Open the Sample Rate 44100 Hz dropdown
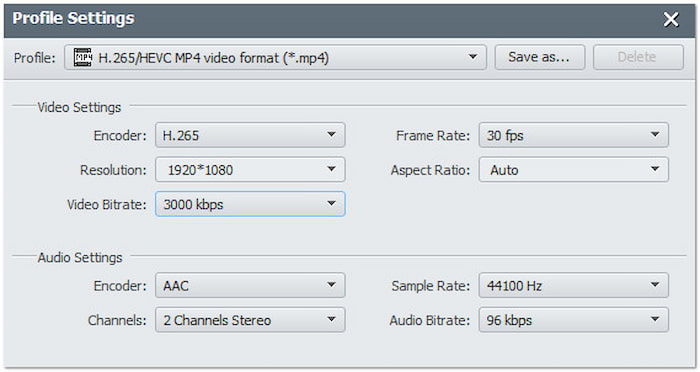The width and height of the screenshot is (700, 372). point(574,285)
